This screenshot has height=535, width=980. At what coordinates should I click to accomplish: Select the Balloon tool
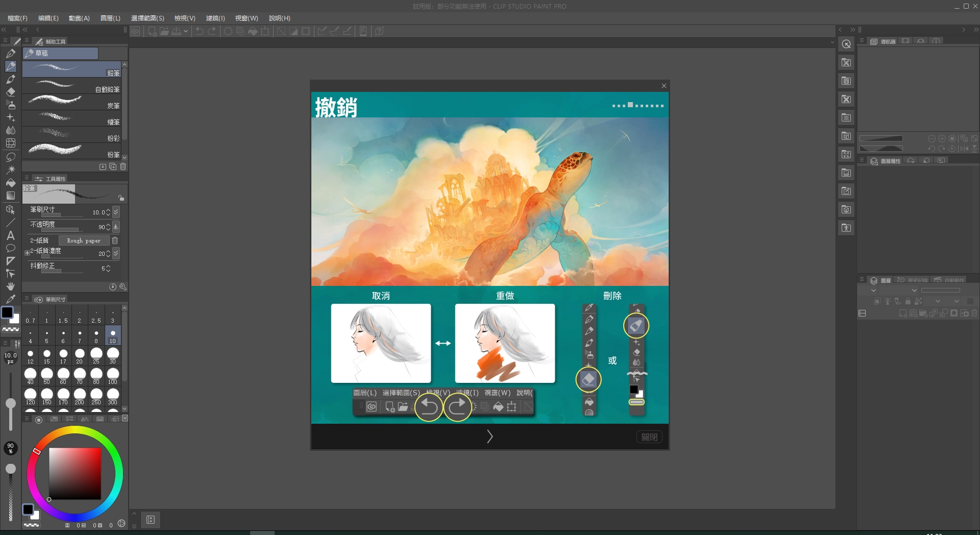10,248
